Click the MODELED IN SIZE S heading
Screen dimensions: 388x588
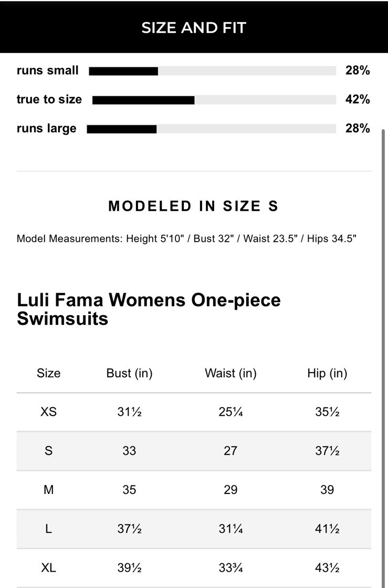(x=193, y=206)
